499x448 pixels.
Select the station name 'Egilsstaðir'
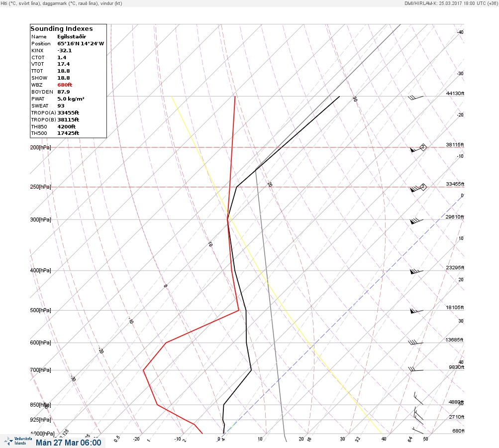72,37
